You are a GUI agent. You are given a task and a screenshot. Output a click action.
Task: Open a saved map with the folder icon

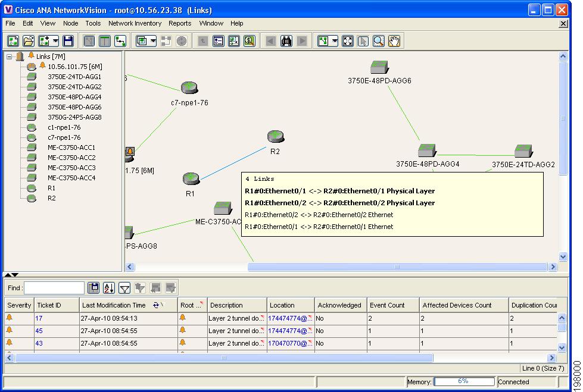pos(29,41)
